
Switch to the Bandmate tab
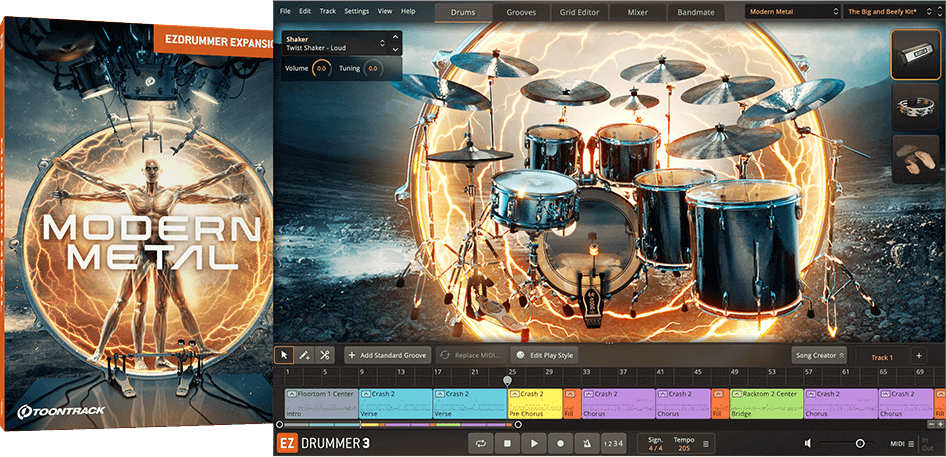(696, 12)
